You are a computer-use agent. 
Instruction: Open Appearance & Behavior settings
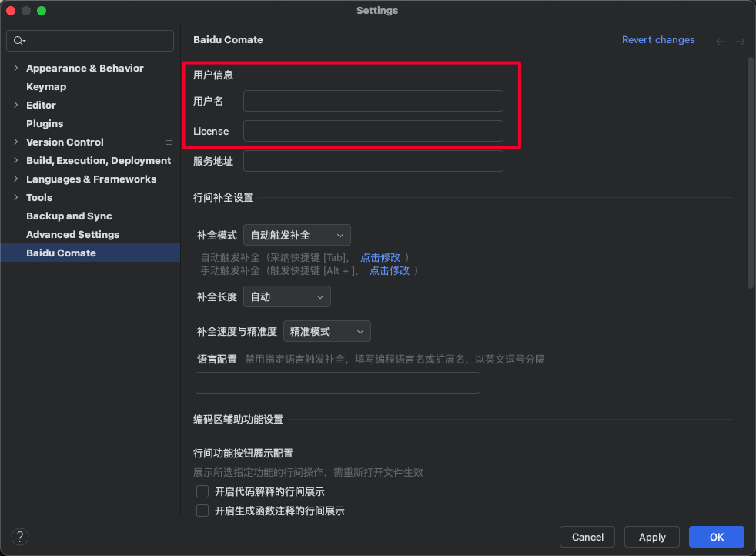(85, 68)
